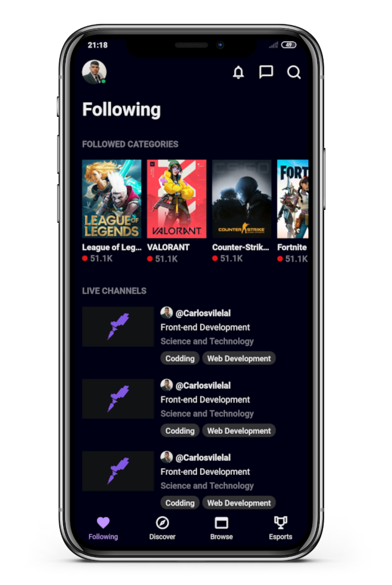The height and width of the screenshot is (585, 392).
Task: Open the Fortnite category cover
Action: 293,199
